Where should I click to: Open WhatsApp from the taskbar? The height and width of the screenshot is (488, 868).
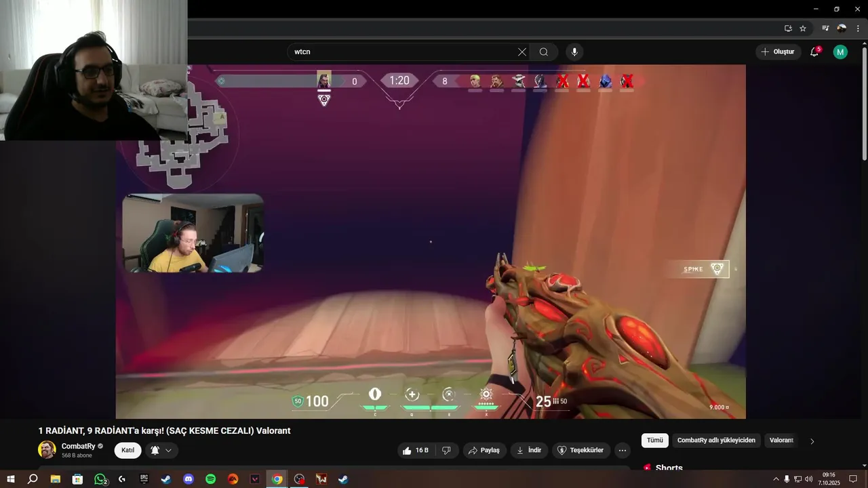click(100, 479)
